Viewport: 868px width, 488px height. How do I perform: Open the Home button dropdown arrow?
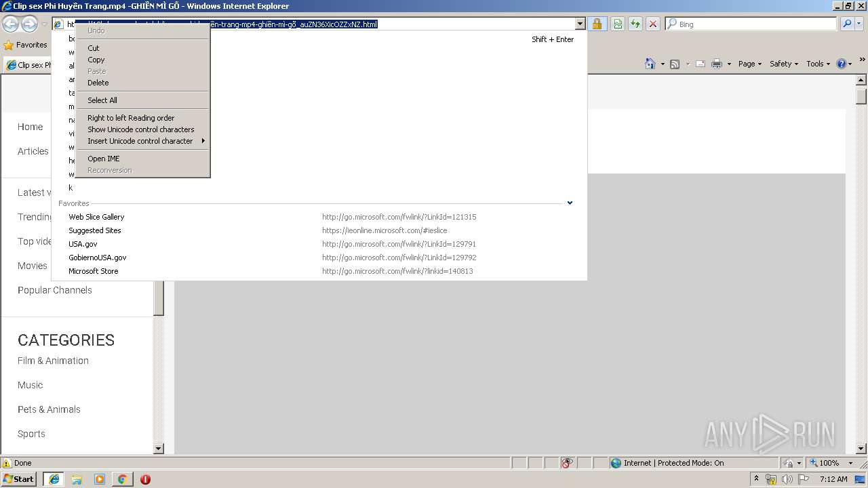663,64
